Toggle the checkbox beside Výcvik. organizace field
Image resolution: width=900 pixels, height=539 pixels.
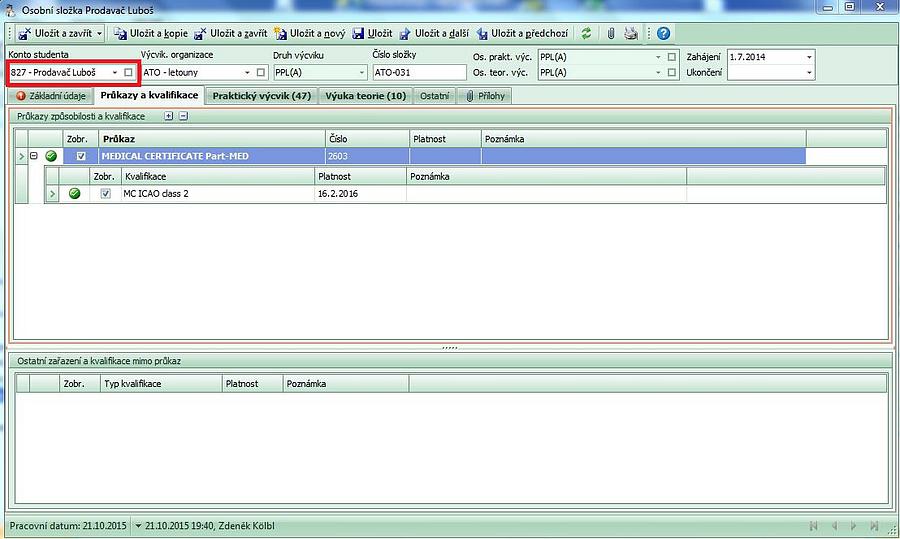click(261, 72)
